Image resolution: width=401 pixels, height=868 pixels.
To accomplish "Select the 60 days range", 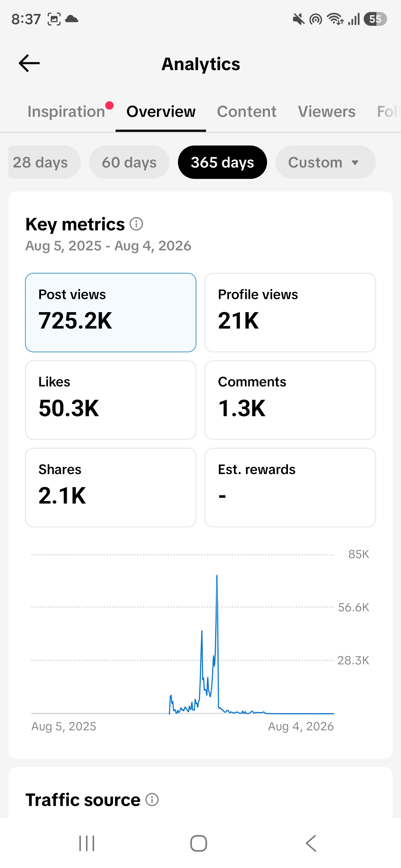I will click(129, 162).
